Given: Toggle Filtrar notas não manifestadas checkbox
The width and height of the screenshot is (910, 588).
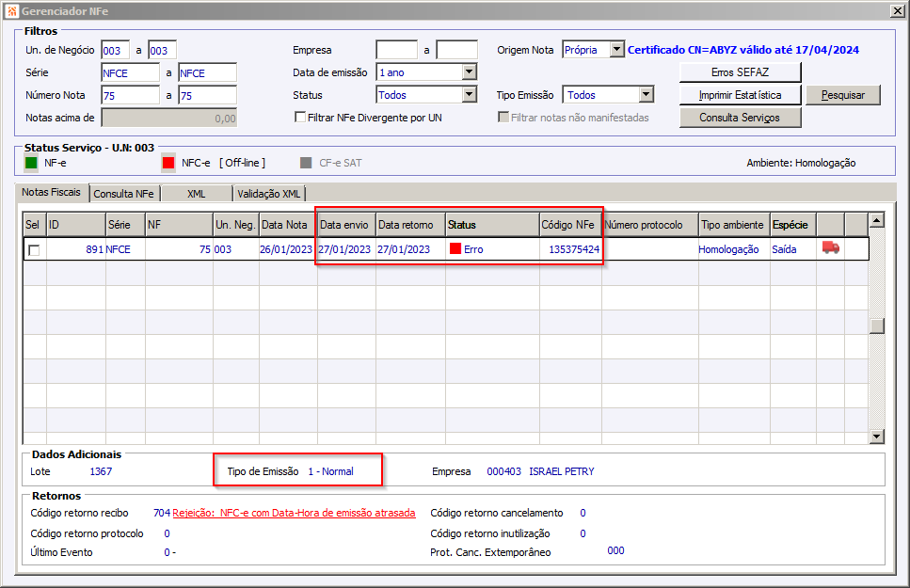Looking at the screenshot, I should point(503,118).
